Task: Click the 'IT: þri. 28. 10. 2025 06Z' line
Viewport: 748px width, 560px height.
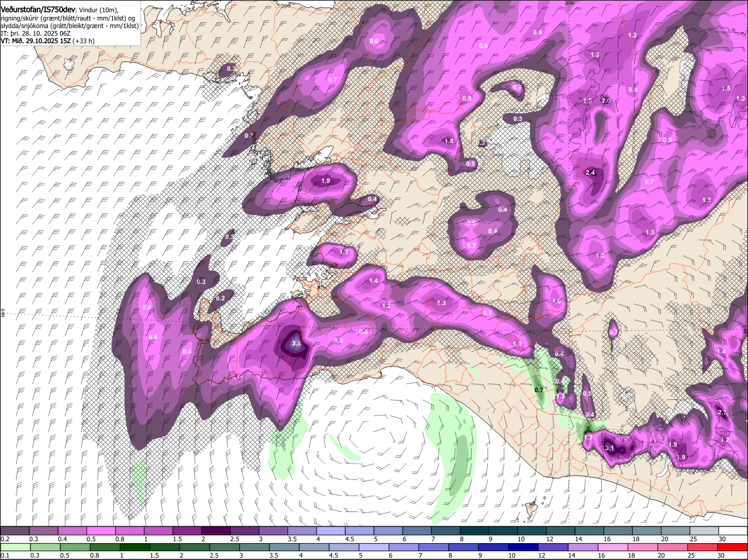Action: [x=34, y=33]
